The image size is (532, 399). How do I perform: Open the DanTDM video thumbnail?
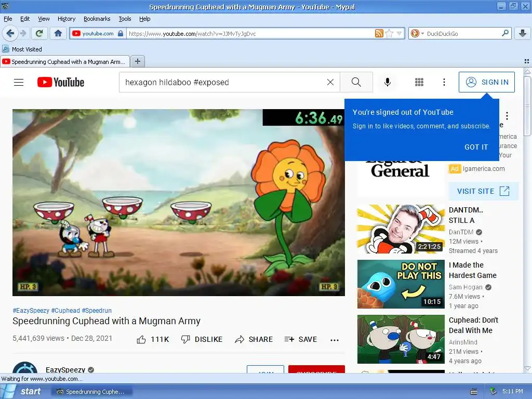pos(401,229)
